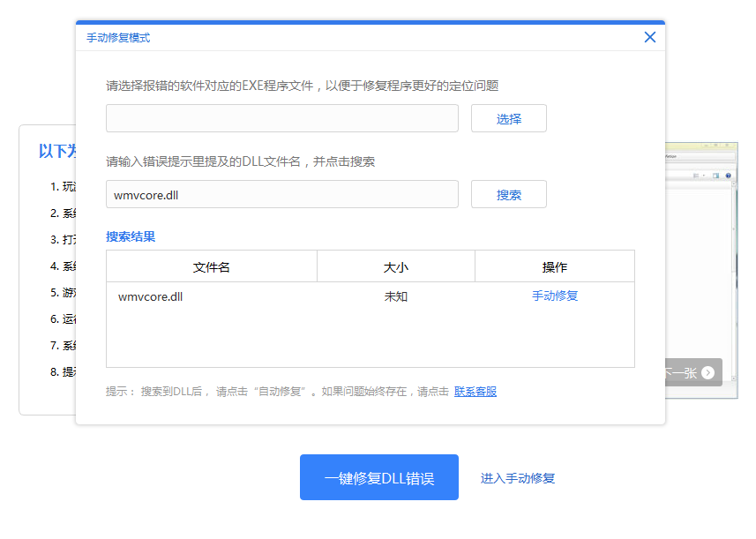Click the 搜索 button to search DLL

point(509,194)
